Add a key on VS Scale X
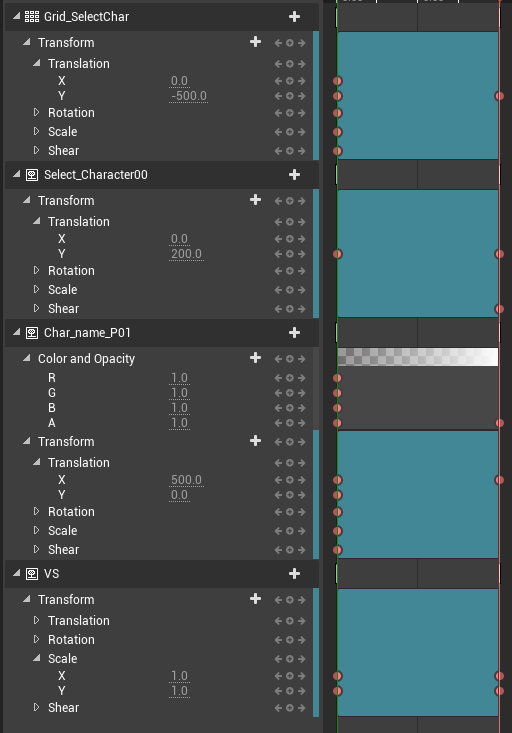Screen dimensions: 512x733 (x=290, y=676)
